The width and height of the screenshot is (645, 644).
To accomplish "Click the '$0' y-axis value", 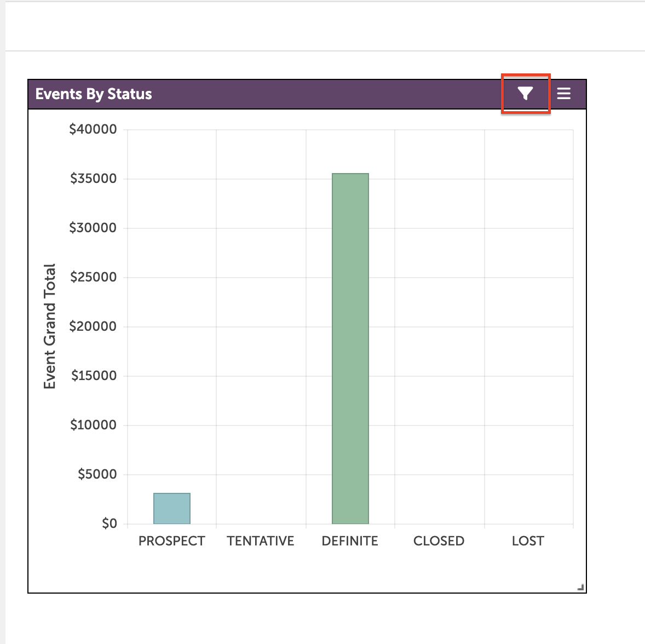I will (110, 524).
